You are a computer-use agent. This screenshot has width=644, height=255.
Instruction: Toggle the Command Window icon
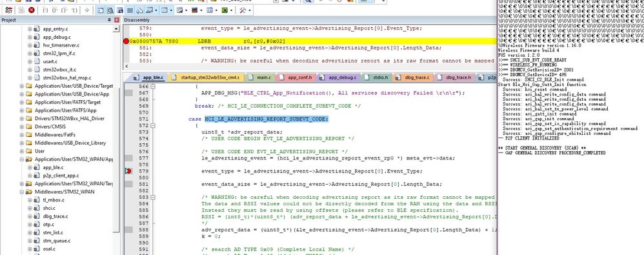(x=101, y=10)
